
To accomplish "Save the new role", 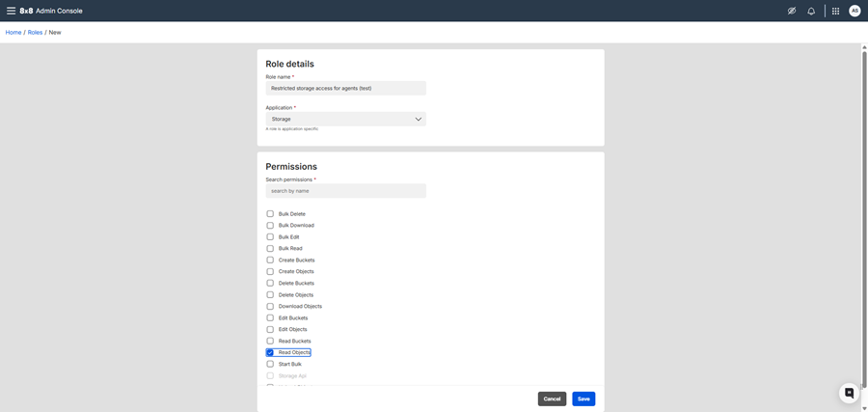I will 583,398.
